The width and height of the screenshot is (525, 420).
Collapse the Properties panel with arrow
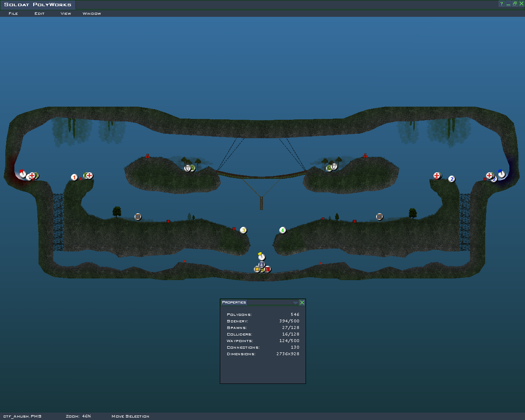click(295, 303)
